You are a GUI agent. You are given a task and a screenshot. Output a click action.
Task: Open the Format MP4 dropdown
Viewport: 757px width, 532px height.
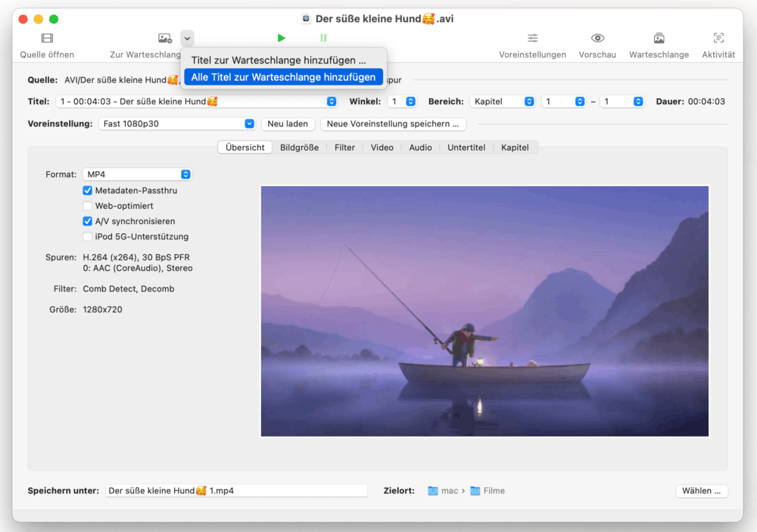pos(137,175)
